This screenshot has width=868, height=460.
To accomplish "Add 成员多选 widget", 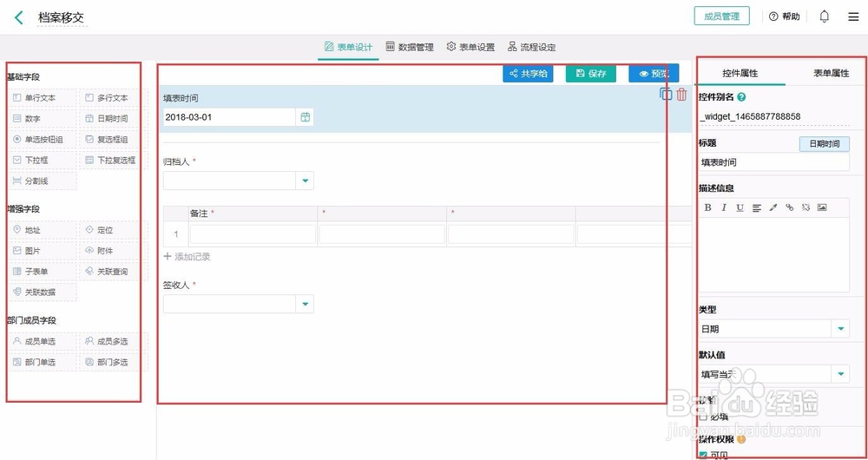I will pyautogui.click(x=113, y=341).
